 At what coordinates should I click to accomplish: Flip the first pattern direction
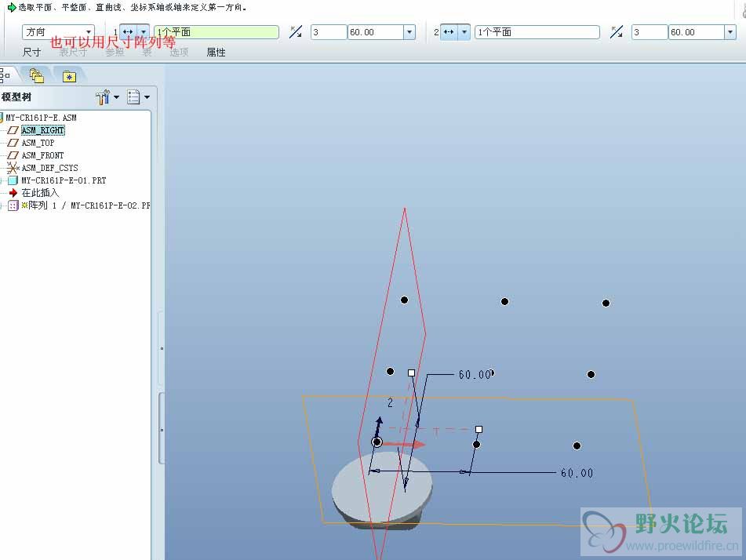coord(296,32)
